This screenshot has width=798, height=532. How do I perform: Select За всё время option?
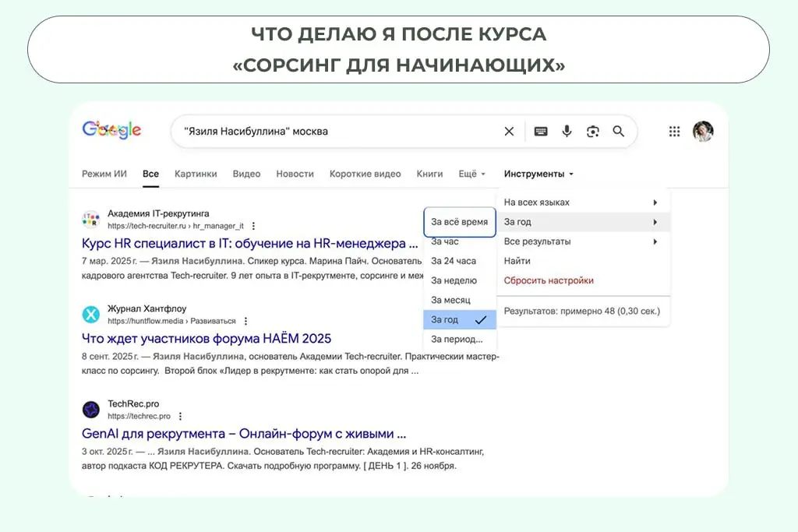point(460,222)
